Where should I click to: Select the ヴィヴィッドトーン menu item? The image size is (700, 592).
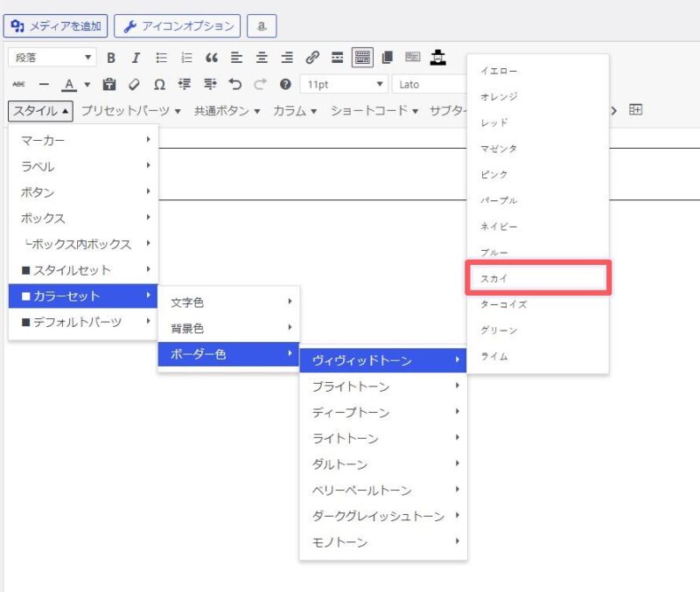(x=383, y=360)
